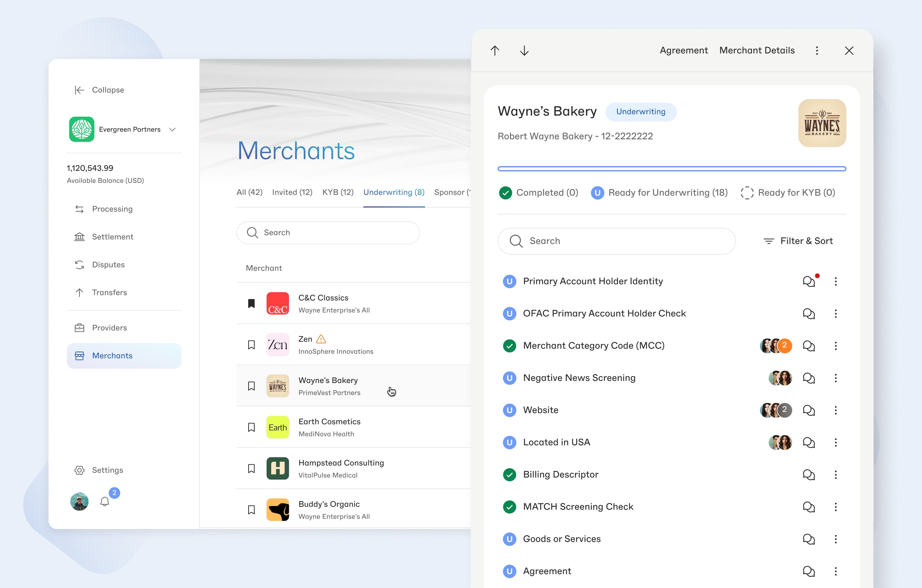
Task: Close the Wayne's Bakery detail panel
Action: [x=849, y=51]
